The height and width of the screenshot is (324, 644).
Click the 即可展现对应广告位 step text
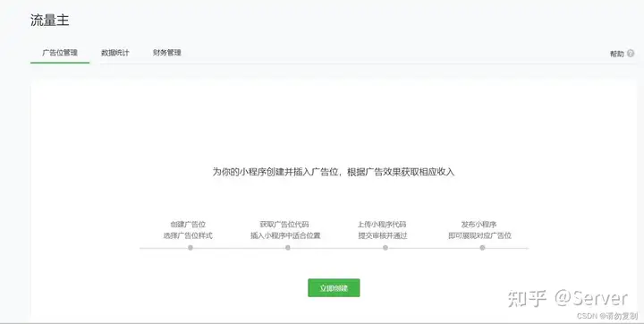pos(479,235)
